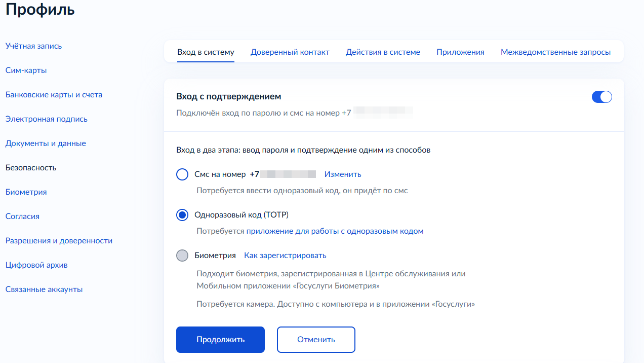
Task: Open the Цифровой архив section
Action: coord(37,265)
